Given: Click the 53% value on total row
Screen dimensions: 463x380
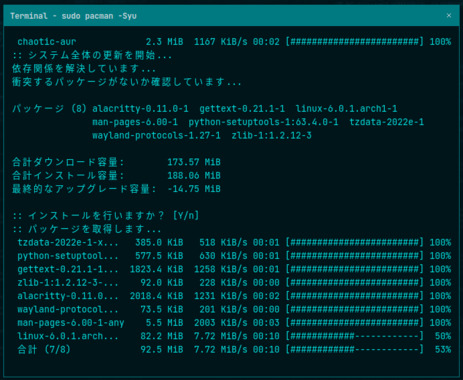Looking at the screenshot, I should click(x=443, y=349).
